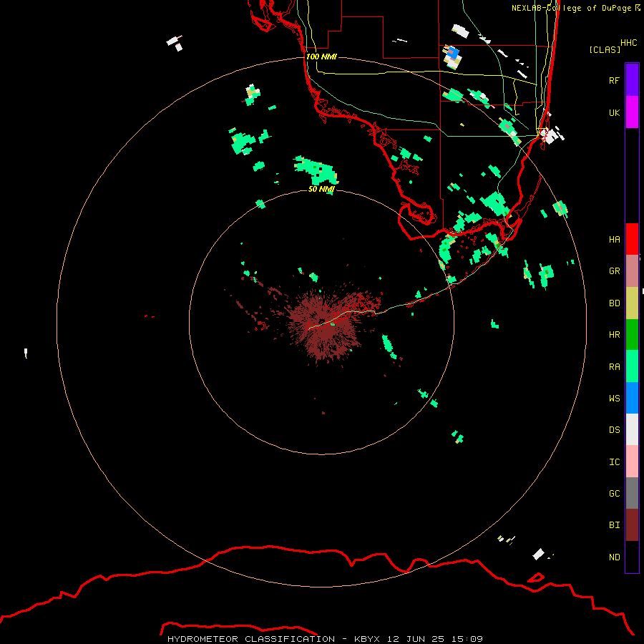Click the ND black legend swatch
The image size is (644, 644).
pos(632,557)
